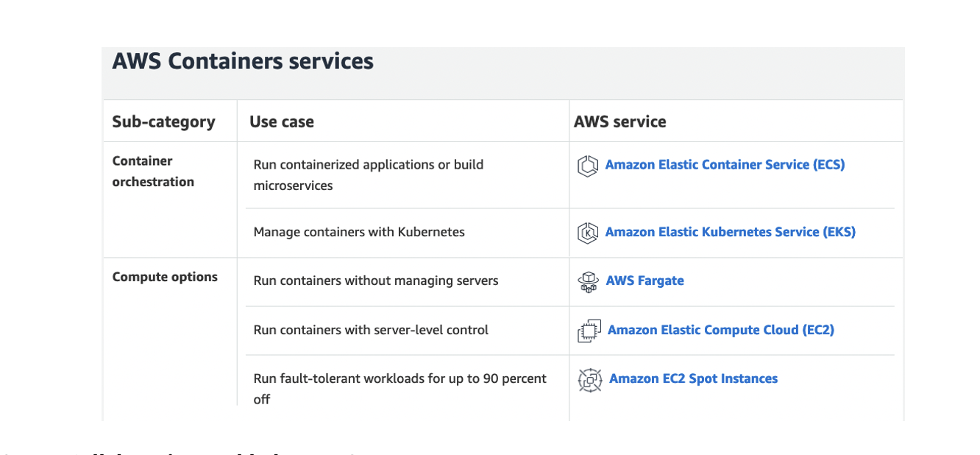Open Amazon Elastic Compute Cloud (EC2) link
980x455 pixels.
click(x=720, y=330)
